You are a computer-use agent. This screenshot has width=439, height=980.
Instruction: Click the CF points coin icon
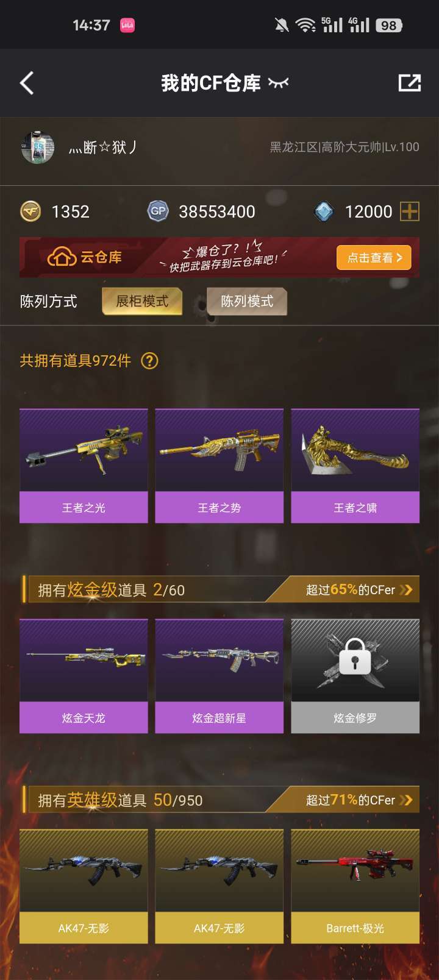click(30, 211)
